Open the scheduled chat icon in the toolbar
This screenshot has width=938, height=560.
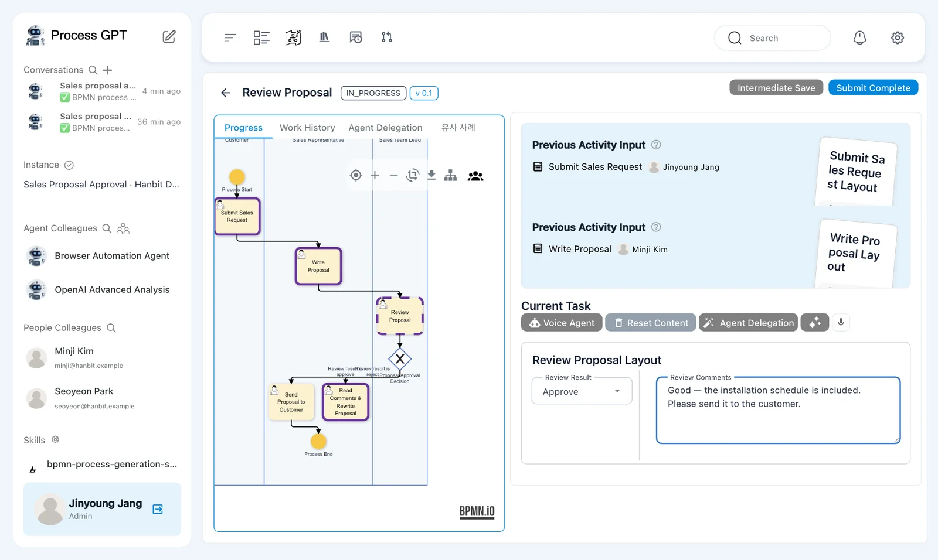(x=356, y=37)
